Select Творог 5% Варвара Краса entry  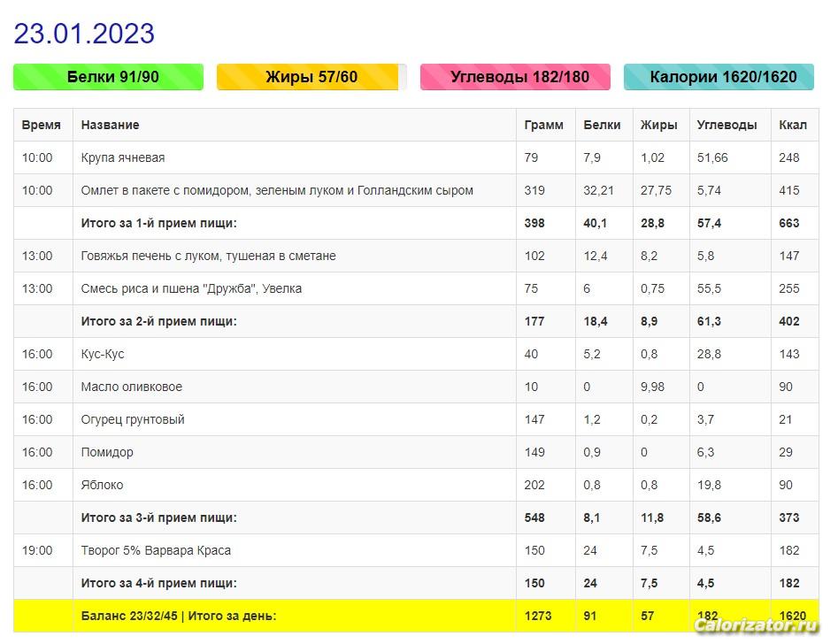pyautogui.click(x=156, y=550)
